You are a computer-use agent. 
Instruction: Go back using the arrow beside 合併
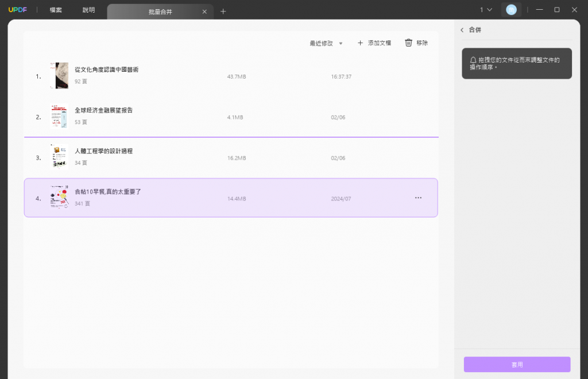click(462, 30)
